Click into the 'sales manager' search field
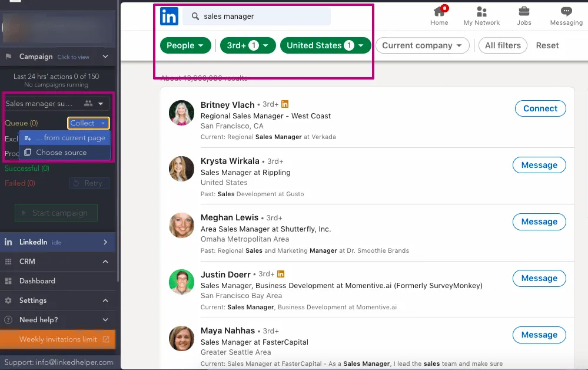This screenshot has height=370, width=588. (257, 16)
